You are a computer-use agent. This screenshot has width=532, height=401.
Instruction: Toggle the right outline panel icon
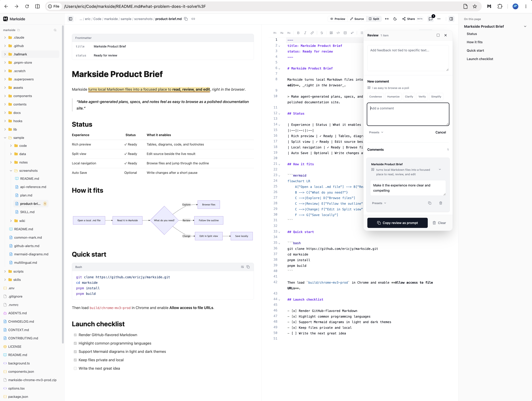[451, 19]
